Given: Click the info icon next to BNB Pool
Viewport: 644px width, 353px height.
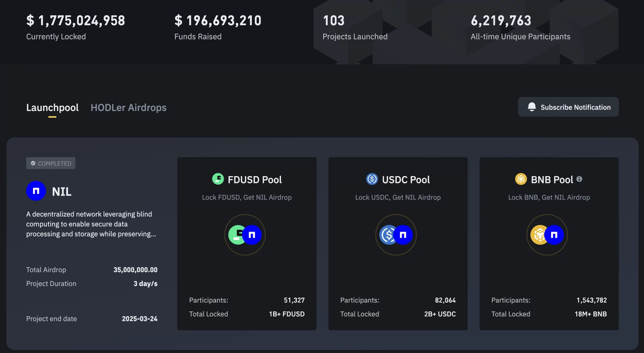Looking at the screenshot, I should [x=579, y=179].
